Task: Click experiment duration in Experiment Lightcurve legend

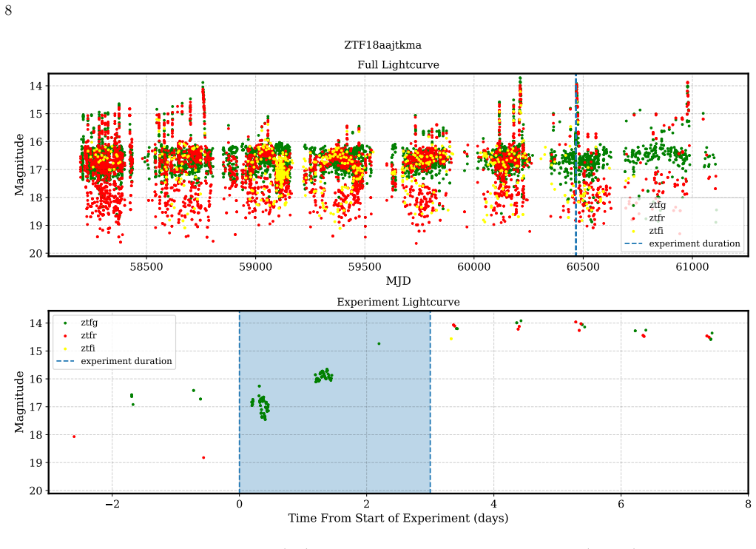Action: click(x=126, y=361)
